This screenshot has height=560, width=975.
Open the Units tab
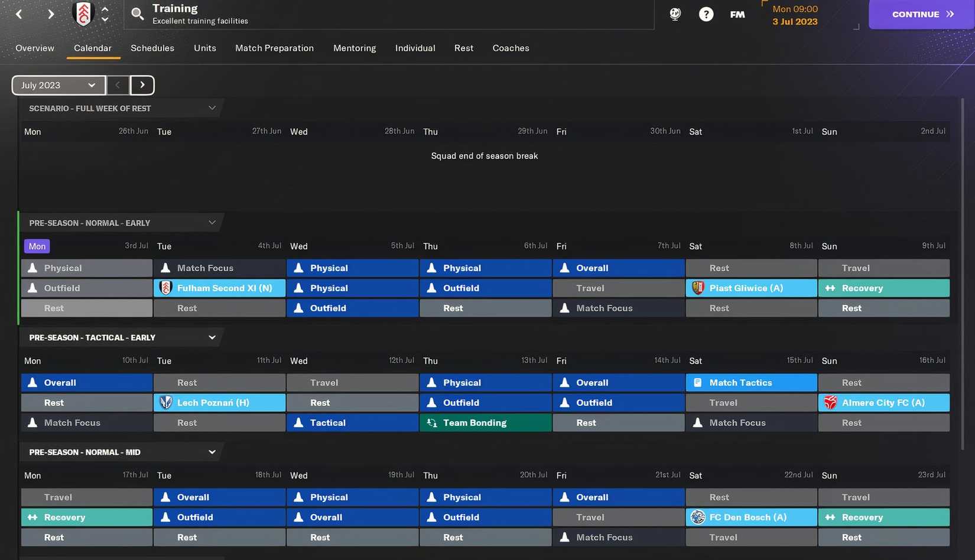pyautogui.click(x=205, y=48)
